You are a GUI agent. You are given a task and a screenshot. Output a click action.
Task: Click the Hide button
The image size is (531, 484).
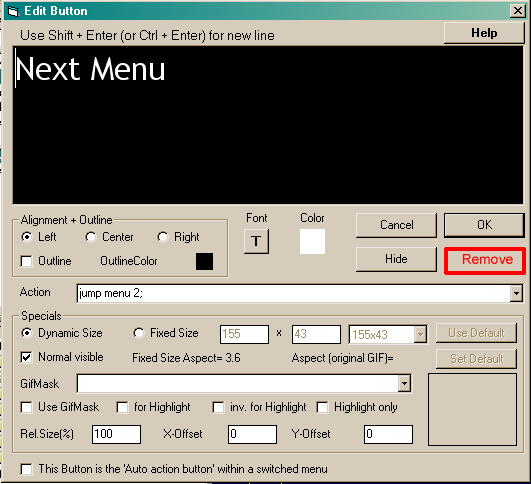[396, 259]
